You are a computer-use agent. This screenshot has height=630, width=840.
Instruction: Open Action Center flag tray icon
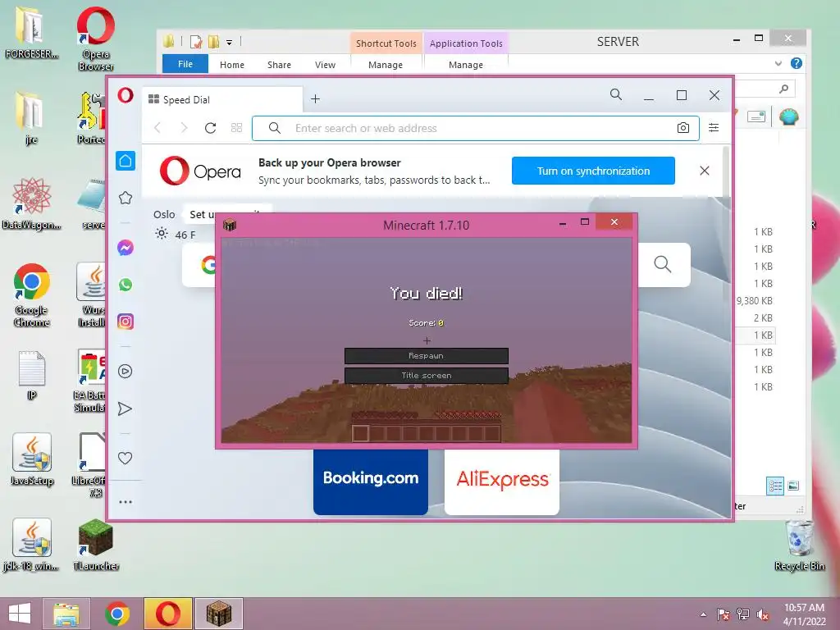coord(724,615)
